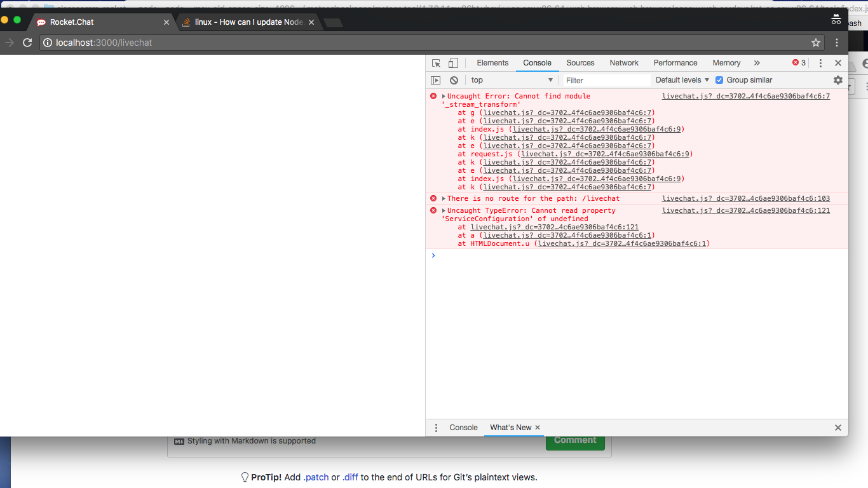Click the console Filter input
Screen dimensions: 868x488
(x=604, y=79)
